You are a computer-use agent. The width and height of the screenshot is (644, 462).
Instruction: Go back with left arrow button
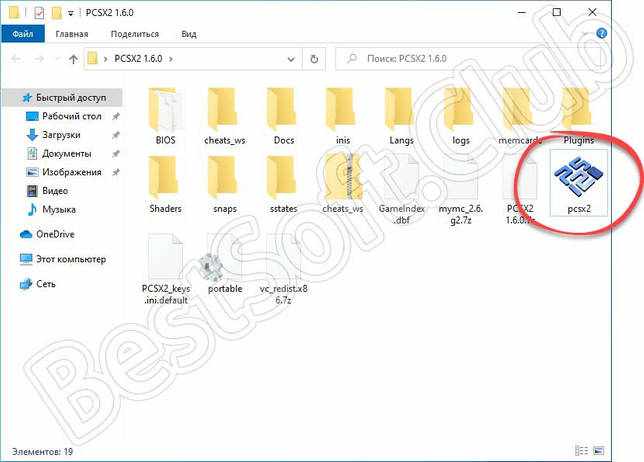pos(16,59)
